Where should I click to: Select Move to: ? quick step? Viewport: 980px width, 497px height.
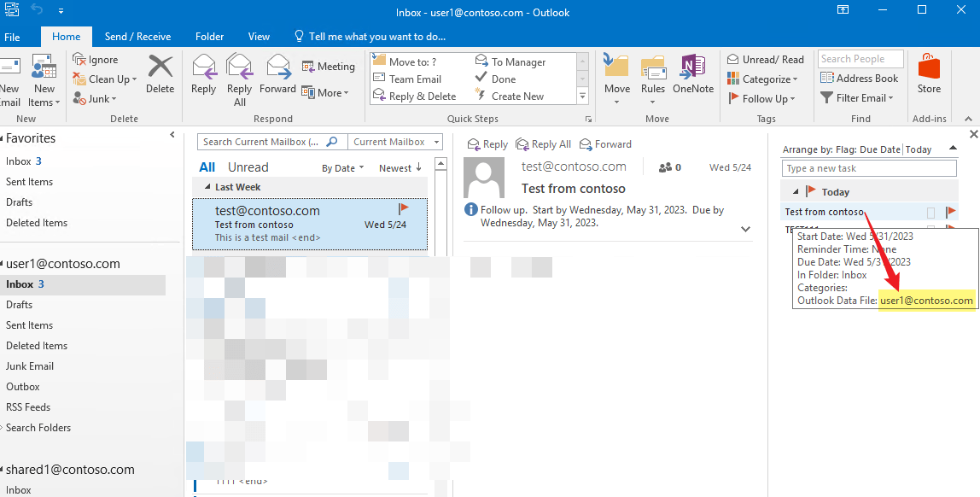(x=405, y=61)
